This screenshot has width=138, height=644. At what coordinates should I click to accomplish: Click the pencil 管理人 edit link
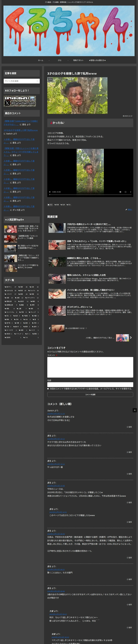129,210
